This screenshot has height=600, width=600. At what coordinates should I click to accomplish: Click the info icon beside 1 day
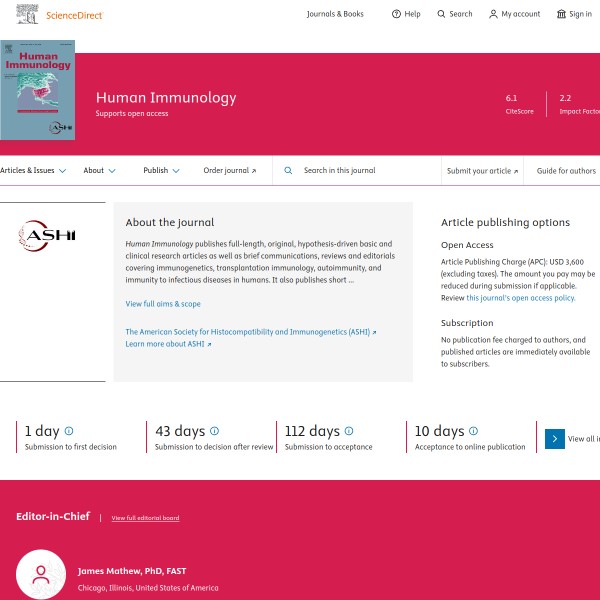[x=69, y=431]
